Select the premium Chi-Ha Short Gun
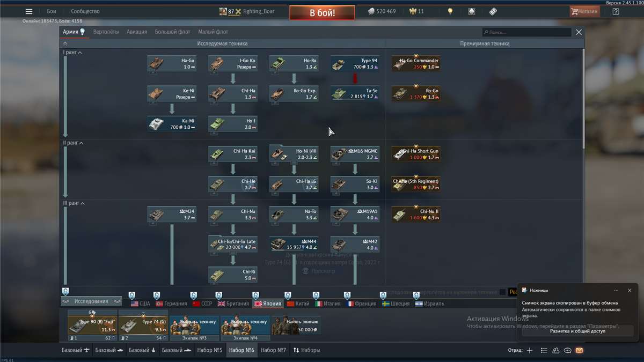Screen dimensions: 644x362 [x=416, y=154]
